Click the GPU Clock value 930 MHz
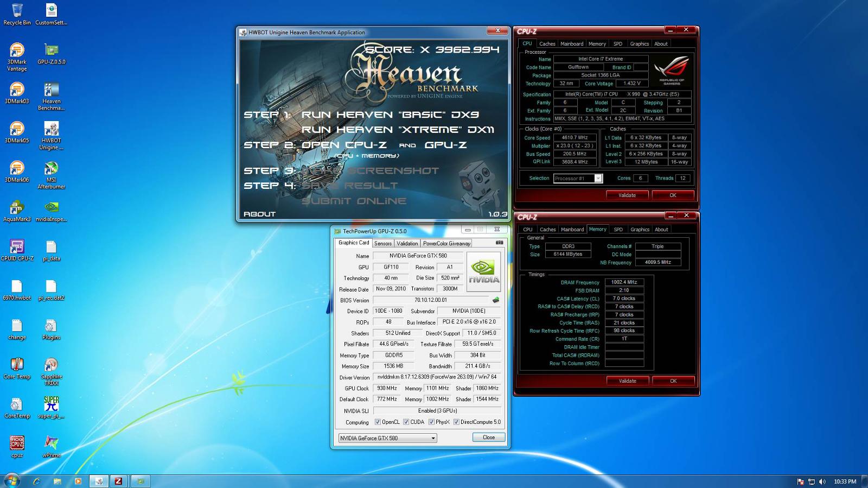This screenshot has width=868, height=488. (387, 388)
